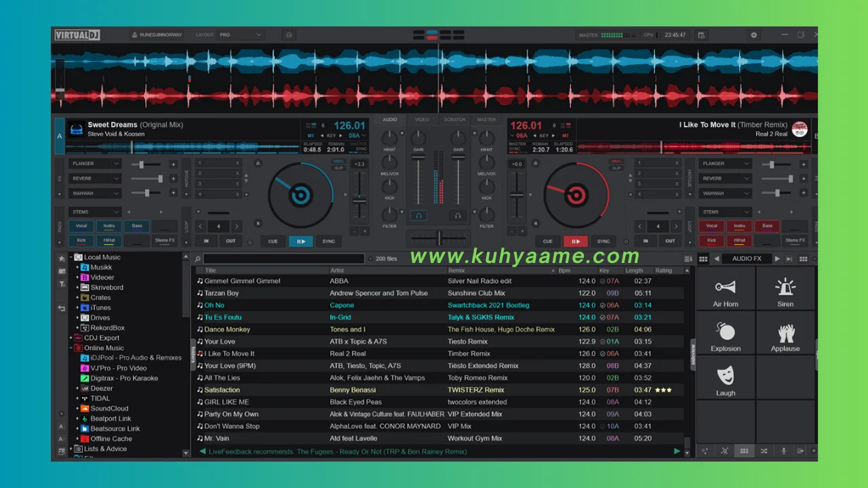Click the left deck jog wheel
Screen dimensions: 868x488
pyautogui.click(x=300, y=196)
